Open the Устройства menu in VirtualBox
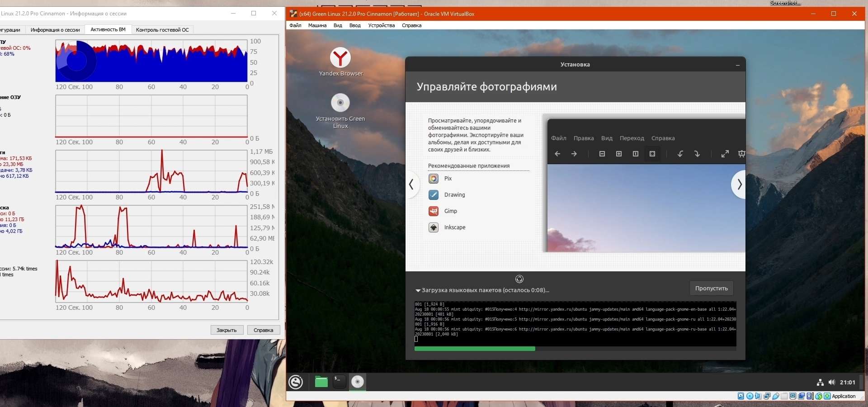 point(382,25)
